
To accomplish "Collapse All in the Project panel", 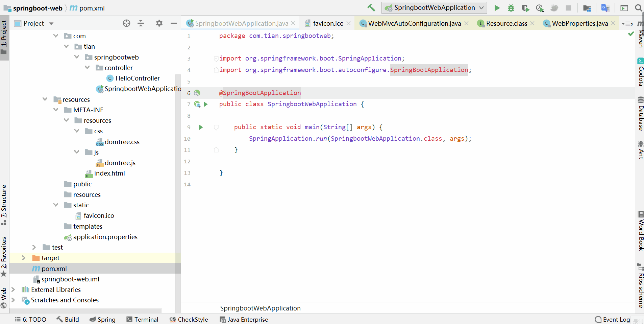I will click(141, 23).
